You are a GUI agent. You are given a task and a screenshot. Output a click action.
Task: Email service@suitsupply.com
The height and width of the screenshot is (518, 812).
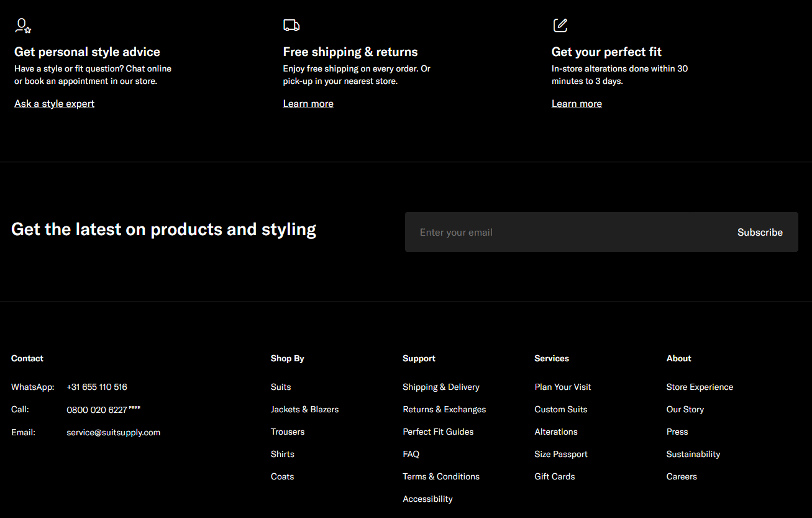click(x=114, y=432)
